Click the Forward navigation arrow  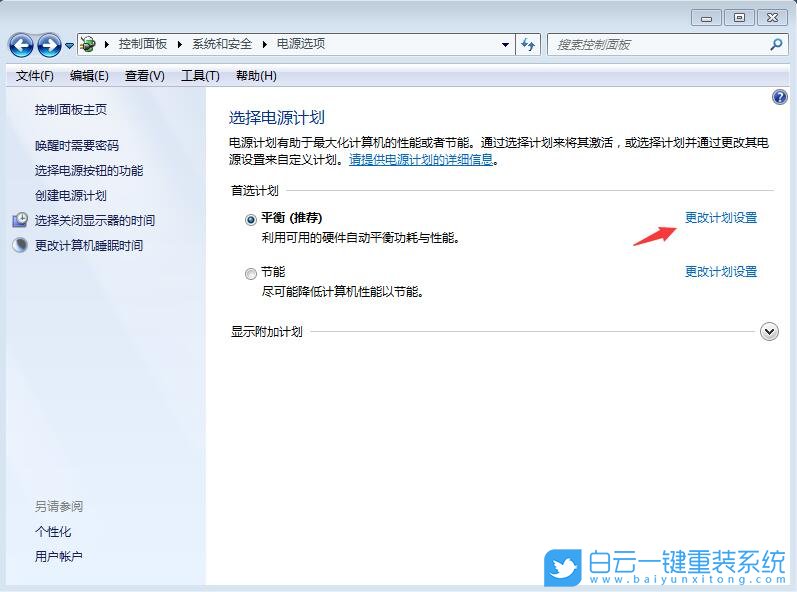pos(49,46)
